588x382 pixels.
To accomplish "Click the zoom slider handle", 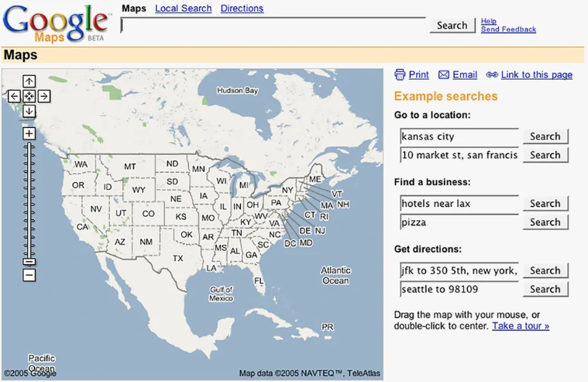I will [x=29, y=262].
